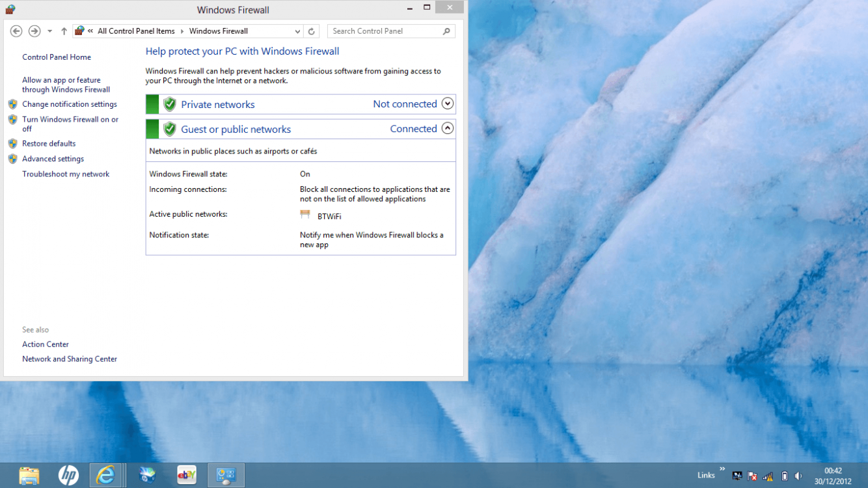868x488 pixels.
Task: Click the Control Panel taskbar button
Action: click(x=226, y=476)
